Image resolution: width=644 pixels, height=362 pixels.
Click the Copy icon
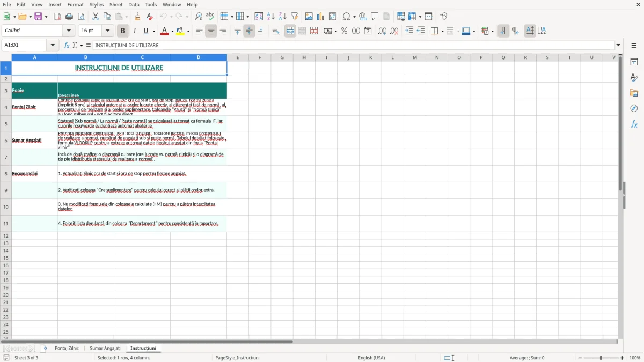[x=107, y=17]
